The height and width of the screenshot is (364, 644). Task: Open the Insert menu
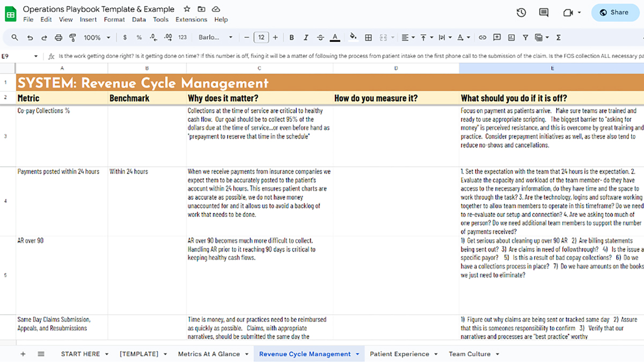(88, 19)
